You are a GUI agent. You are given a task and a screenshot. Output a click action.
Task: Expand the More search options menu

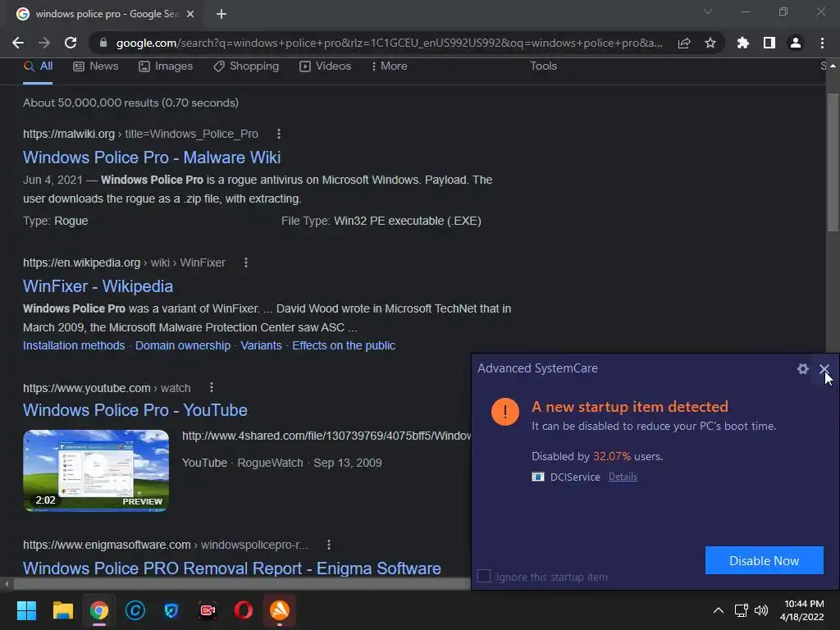click(x=390, y=66)
